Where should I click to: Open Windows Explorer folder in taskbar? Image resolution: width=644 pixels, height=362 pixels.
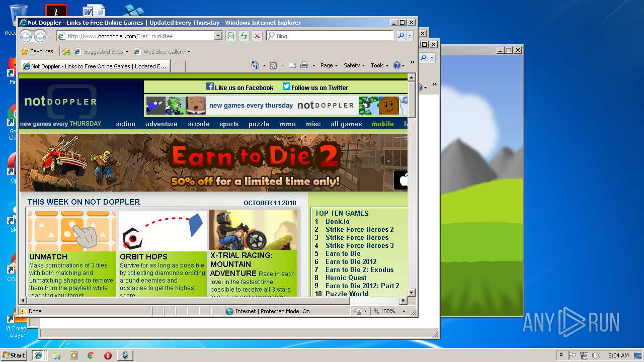56,355
